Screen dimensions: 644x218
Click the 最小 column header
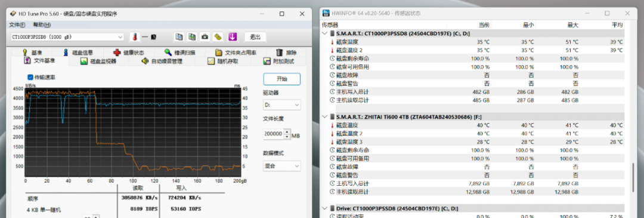click(x=528, y=25)
